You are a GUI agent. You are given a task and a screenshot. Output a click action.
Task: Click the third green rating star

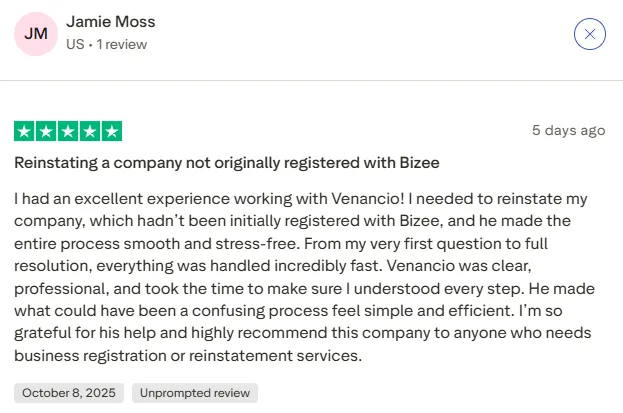[68, 131]
